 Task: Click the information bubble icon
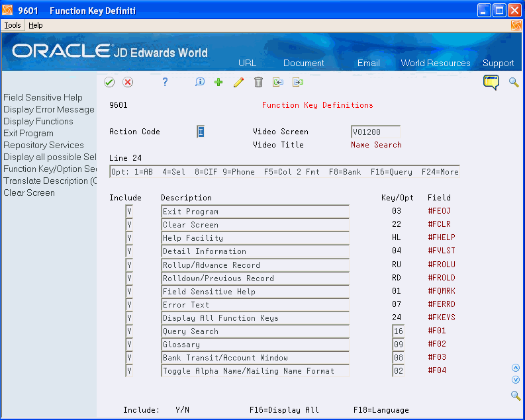point(199,82)
